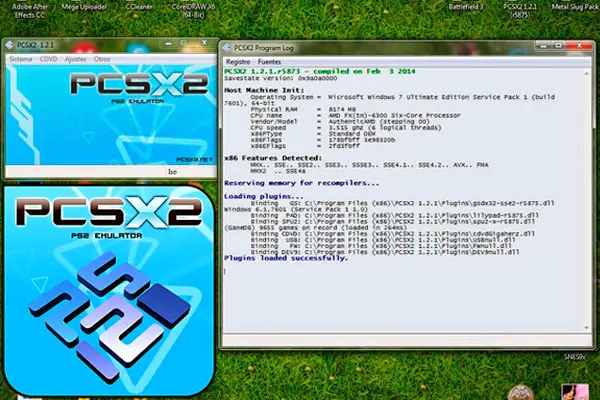This screenshot has width=600, height=400.
Task: Click the 'CPU name' log line
Action: coord(355,115)
